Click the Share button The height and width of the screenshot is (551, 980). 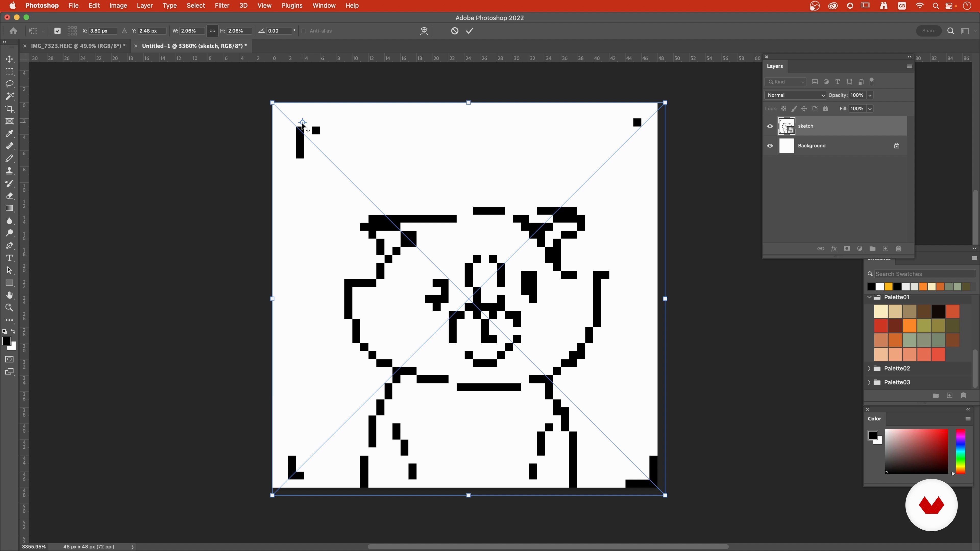pyautogui.click(x=929, y=31)
